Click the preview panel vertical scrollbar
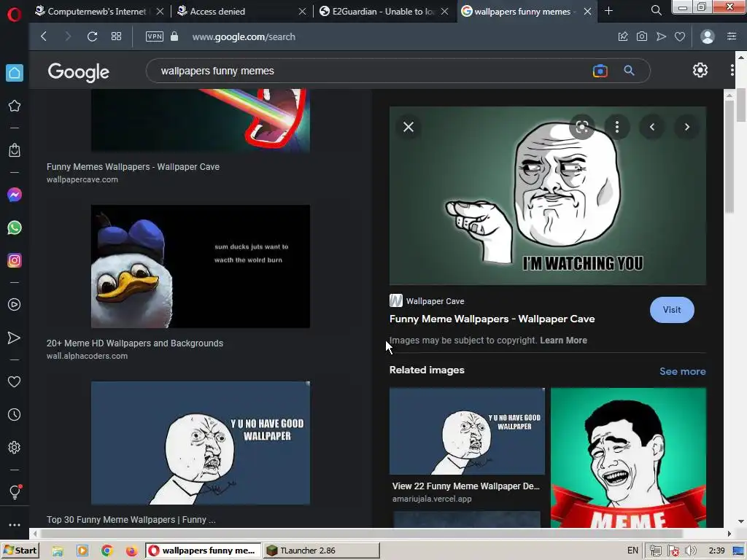This screenshot has width=747, height=560. 729,157
